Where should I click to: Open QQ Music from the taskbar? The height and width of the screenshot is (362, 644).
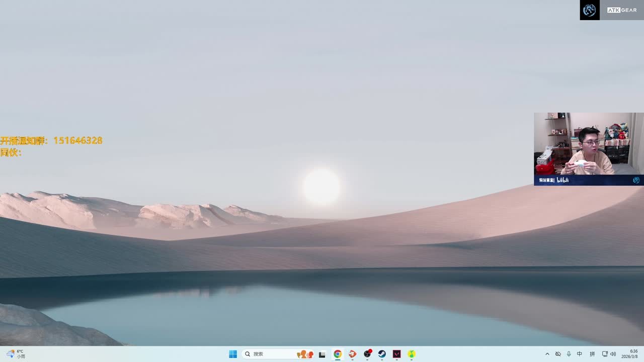pos(412,354)
